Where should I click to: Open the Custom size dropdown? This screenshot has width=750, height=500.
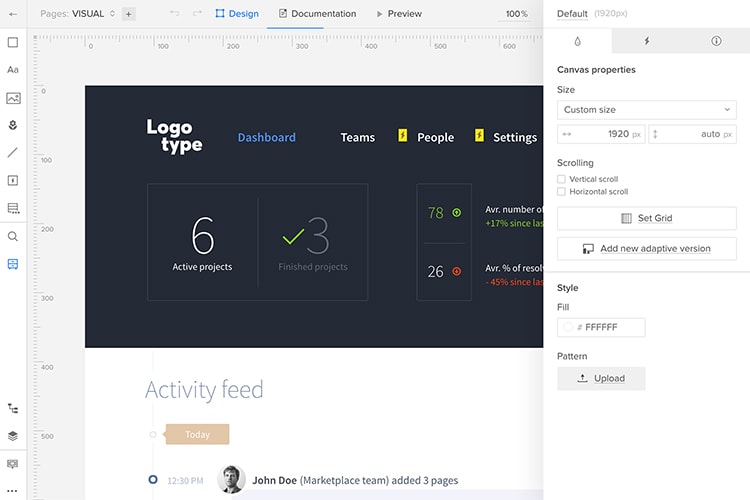(x=647, y=110)
